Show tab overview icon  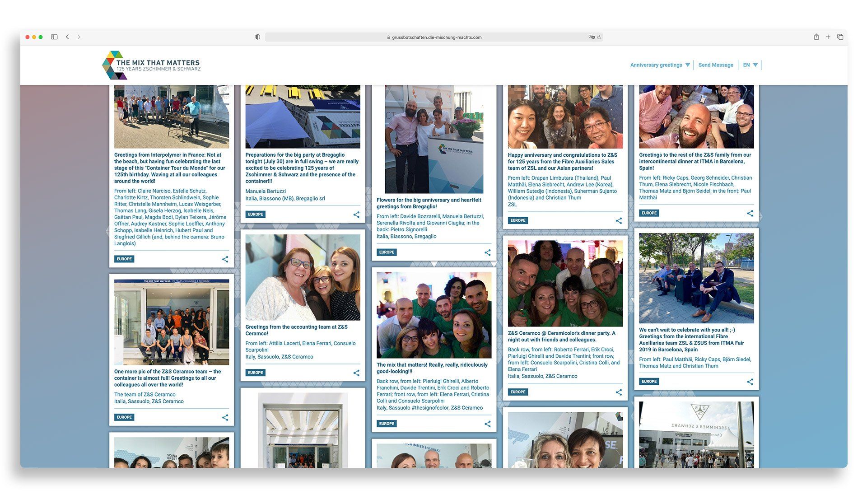840,37
